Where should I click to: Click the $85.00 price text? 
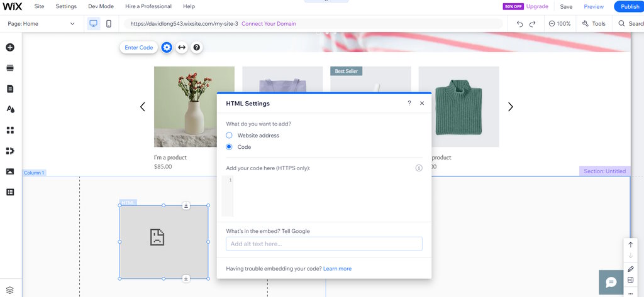point(163,166)
